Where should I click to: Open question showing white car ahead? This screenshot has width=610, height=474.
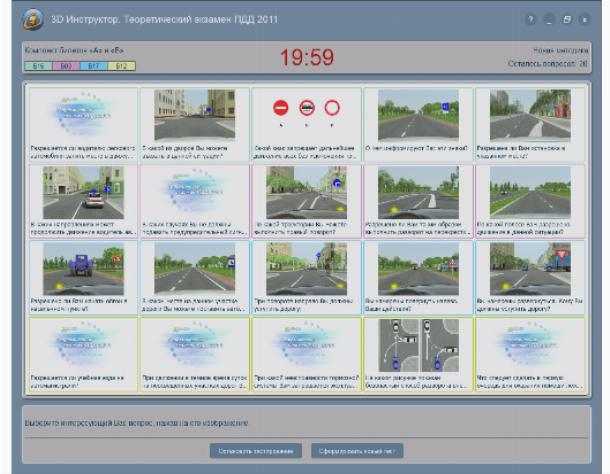pyautogui.click(x=83, y=201)
